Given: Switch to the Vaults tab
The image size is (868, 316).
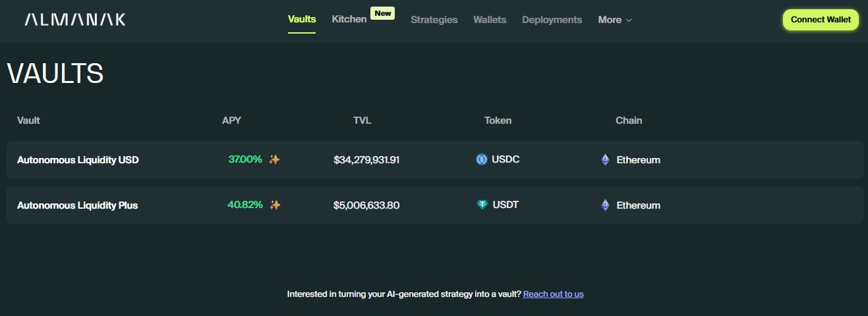Looking at the screenshot, I should click(x=302, y=19).
